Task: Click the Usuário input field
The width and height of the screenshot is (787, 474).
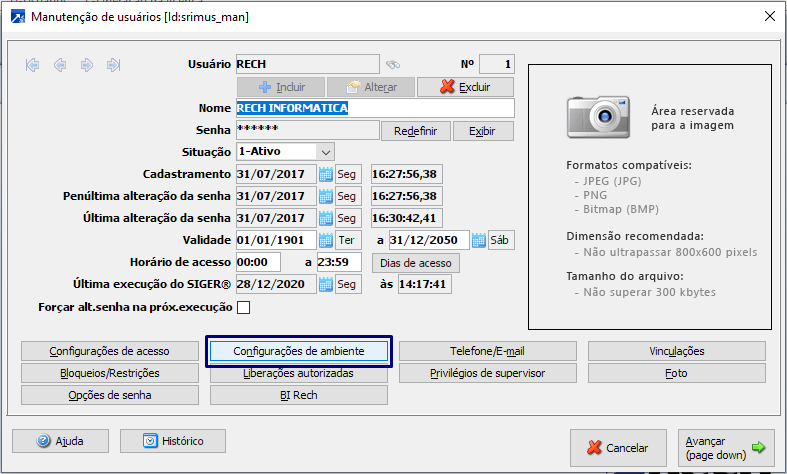Action: point(308,64)
